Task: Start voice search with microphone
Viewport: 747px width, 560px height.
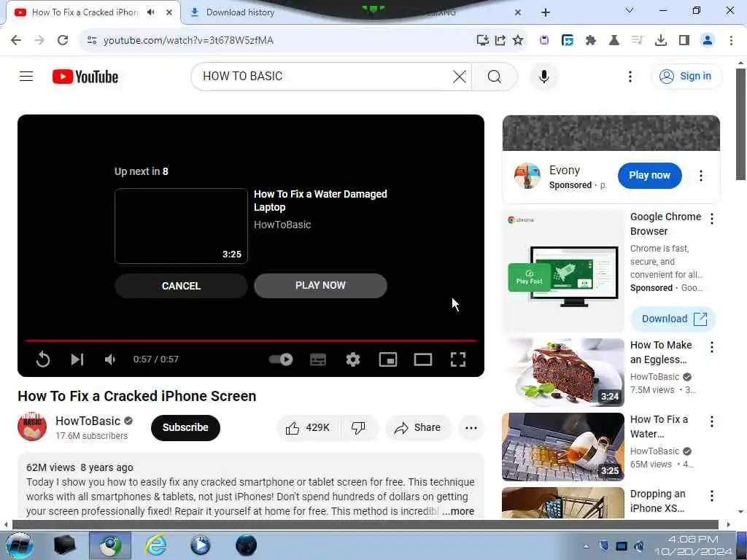Action: coord(543,76)
